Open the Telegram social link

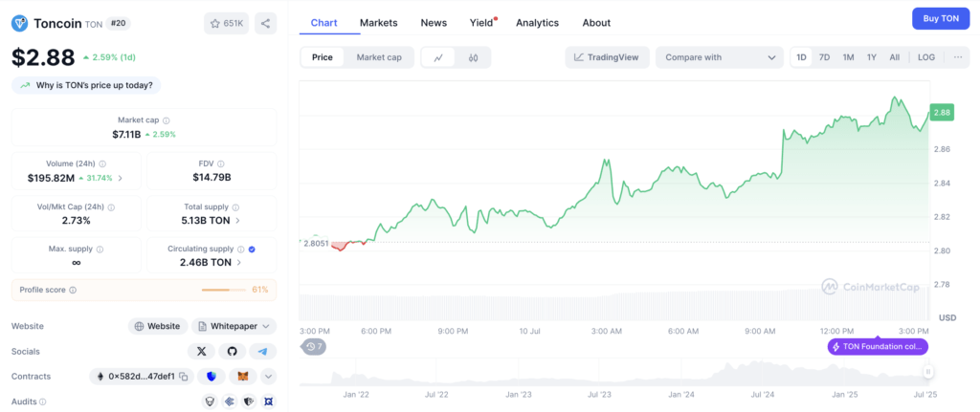pos(262,352)
